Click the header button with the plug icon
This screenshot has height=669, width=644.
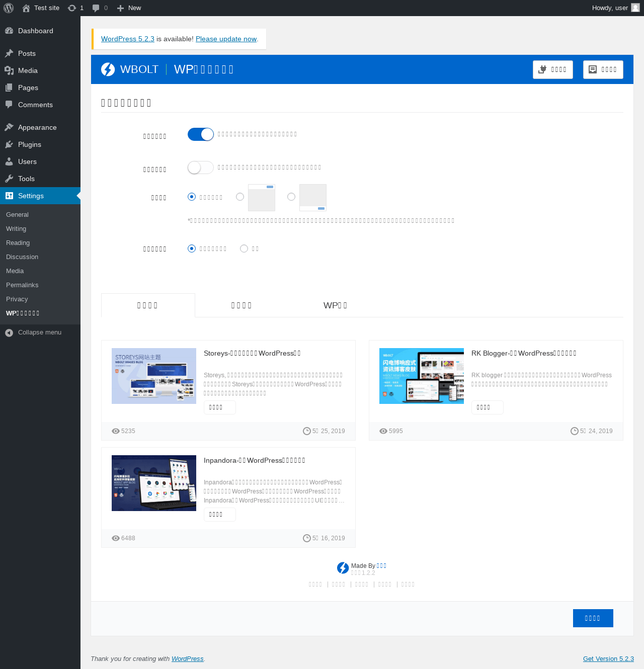[553, 69]
